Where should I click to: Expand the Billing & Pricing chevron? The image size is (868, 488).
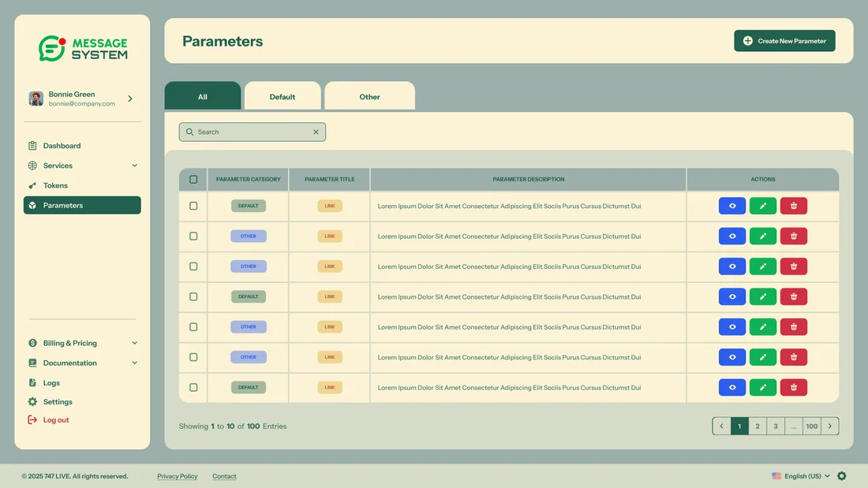[x=134, y=343]
